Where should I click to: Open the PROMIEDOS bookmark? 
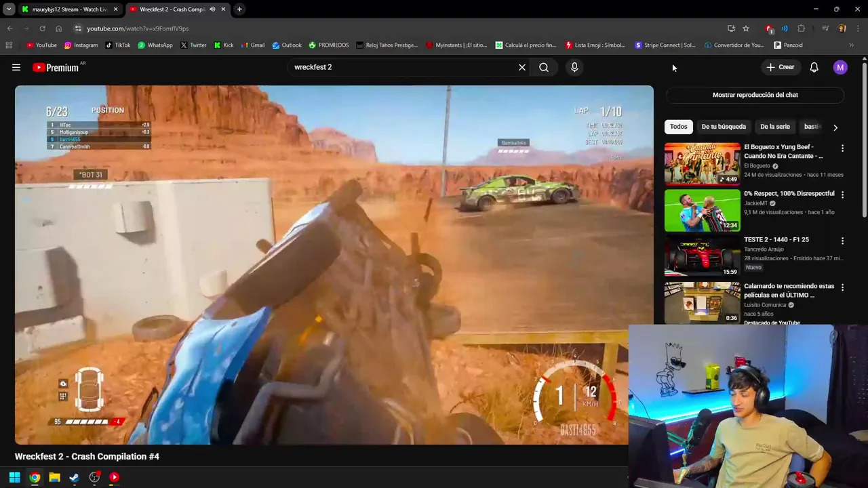pyautogui.click(x=329, y=45)
